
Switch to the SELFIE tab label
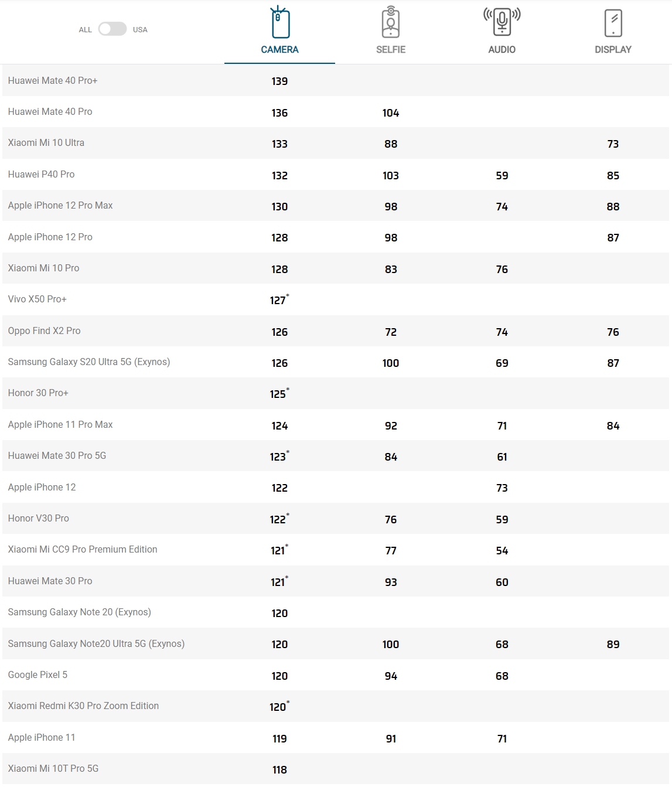(x=391, y=50)
